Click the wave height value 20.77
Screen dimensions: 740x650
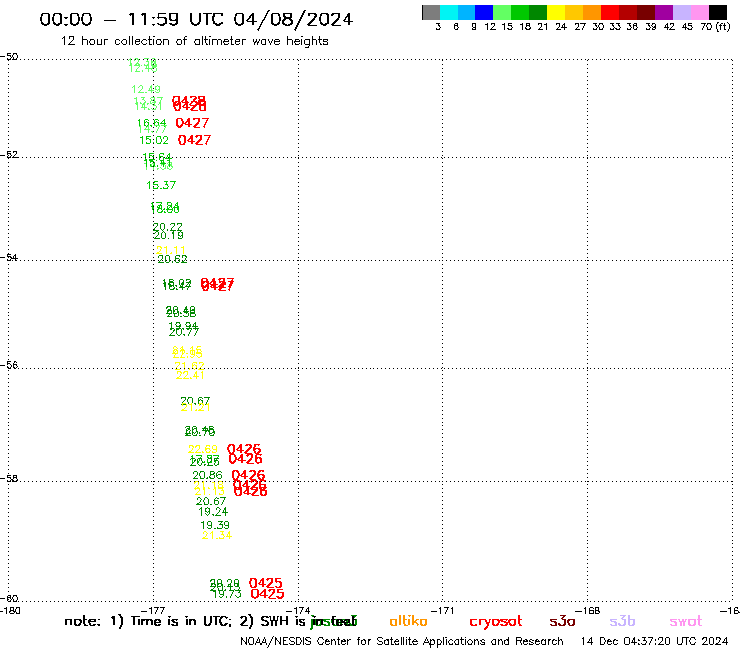pos(184,332)
